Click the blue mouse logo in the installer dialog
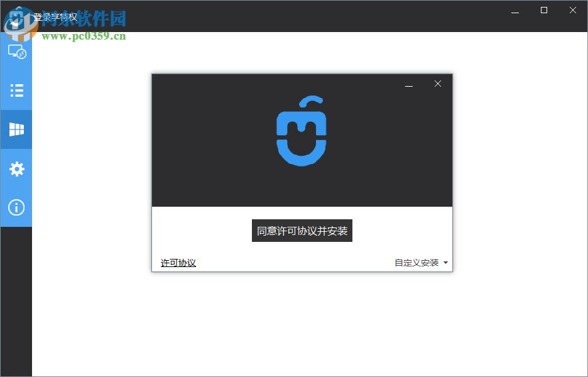Viewport: 588px width, 377px height. click(x=302, y=131)
